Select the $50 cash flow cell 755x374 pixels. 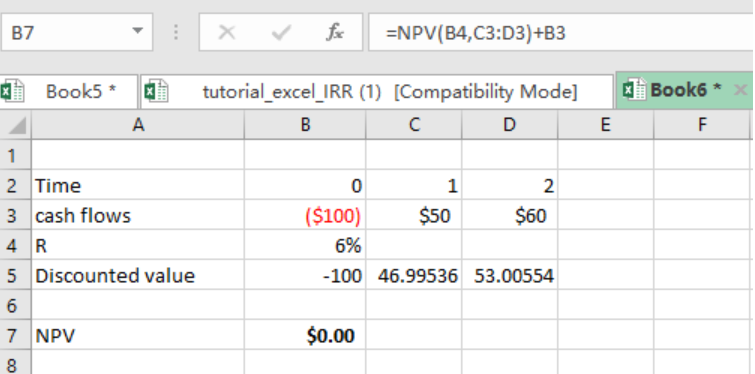pos(414,215)
